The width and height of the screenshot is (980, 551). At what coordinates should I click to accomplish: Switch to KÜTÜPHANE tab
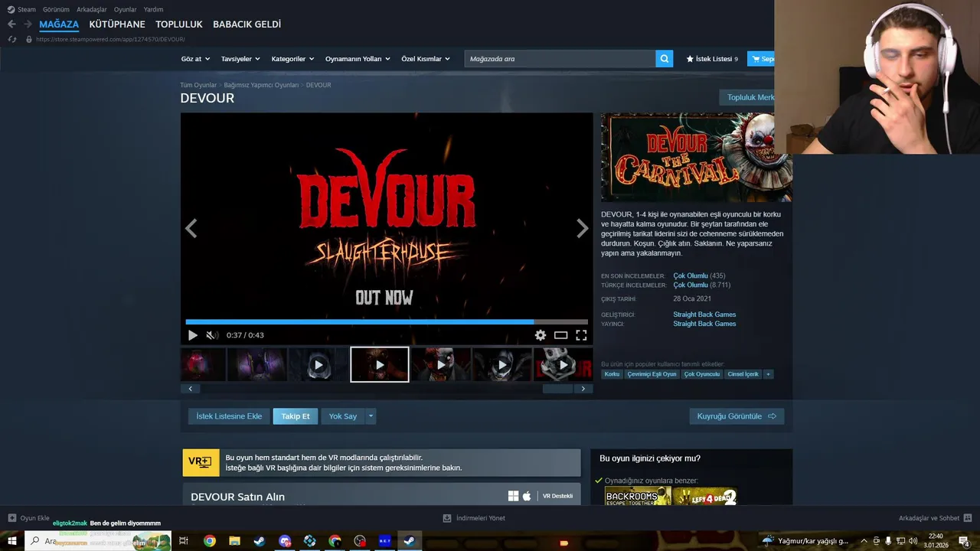click(x=117, y=24)
